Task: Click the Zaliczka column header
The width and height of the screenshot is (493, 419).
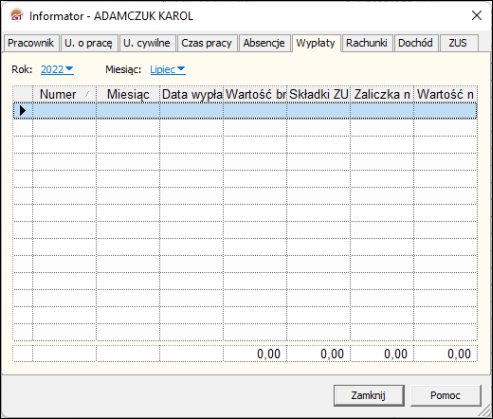Action: click(382, 94)
